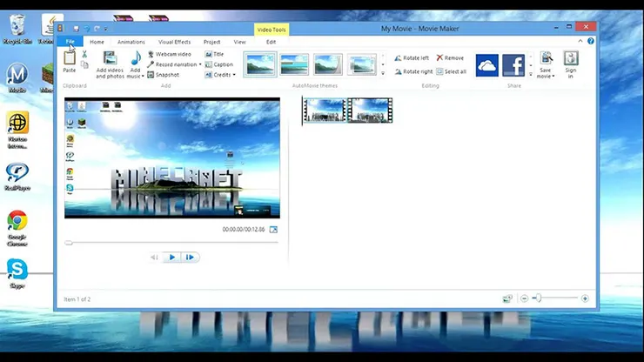View the preview full screen
Viewport: 644px width, 362px height.
[273, 230]
